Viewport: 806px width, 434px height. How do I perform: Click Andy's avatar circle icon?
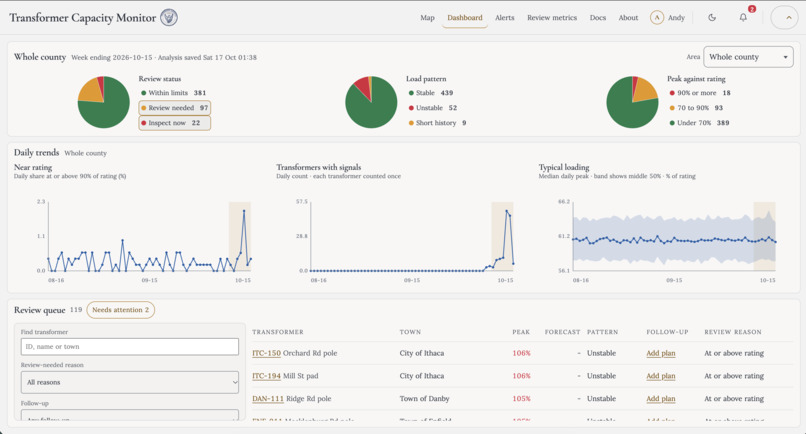tap(656, 17)
